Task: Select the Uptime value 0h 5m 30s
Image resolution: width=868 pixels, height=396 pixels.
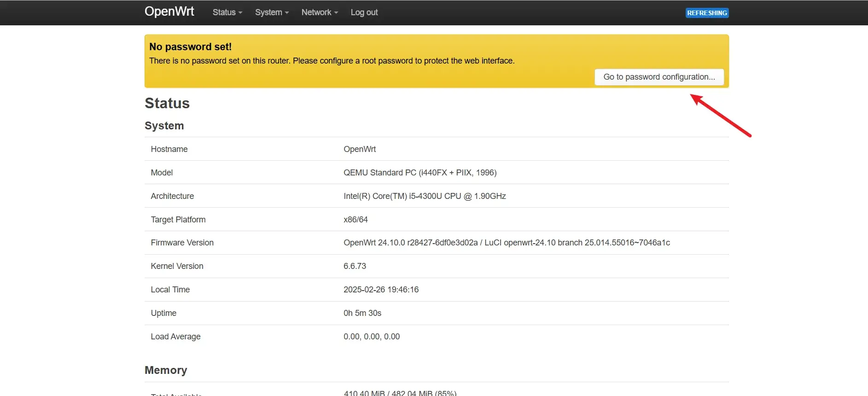Action: pyautogui.click(x=362, y=313)
